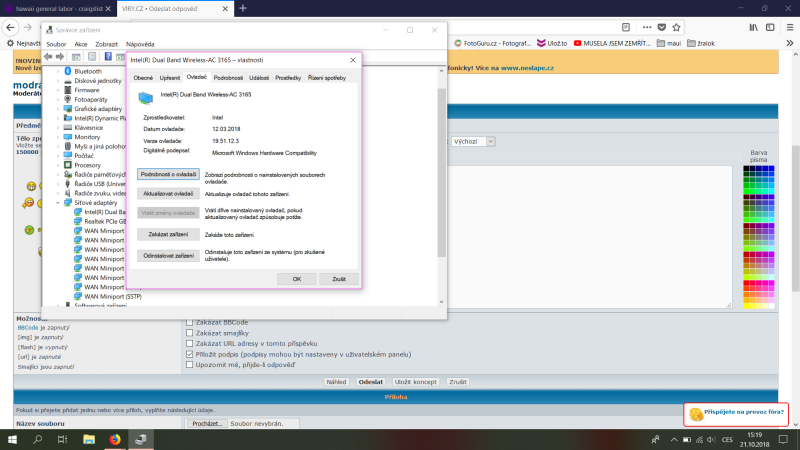Click Podrobnosti o ovladači button
This screenshot has width=800, height=450.
168,174
